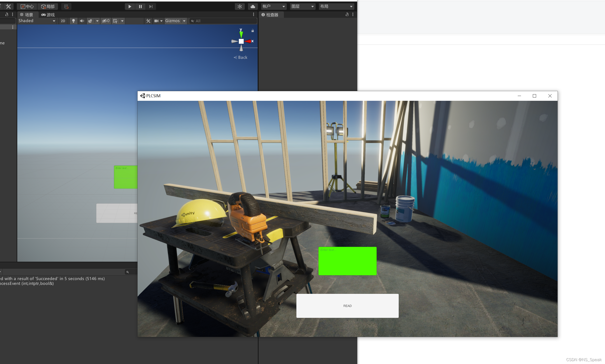This screenshot has height=364, width=605.
Task: Toggle 2D view mode
Action: pos(63,21)
